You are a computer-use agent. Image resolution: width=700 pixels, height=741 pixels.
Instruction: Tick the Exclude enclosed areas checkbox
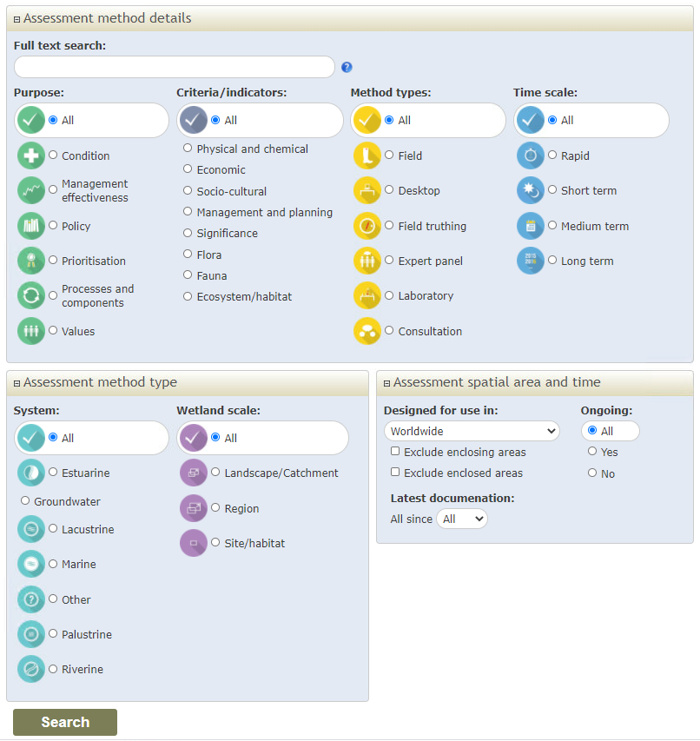tap(395, 473)
